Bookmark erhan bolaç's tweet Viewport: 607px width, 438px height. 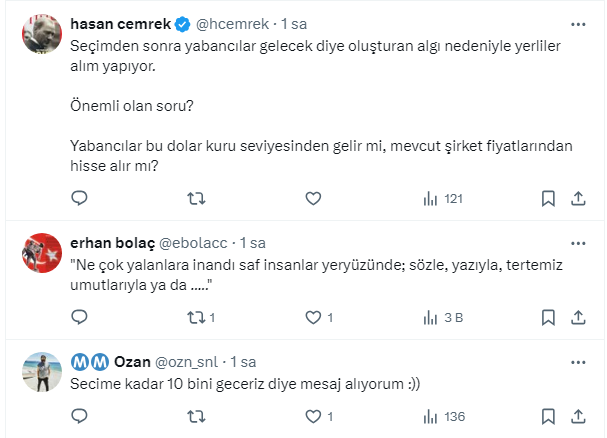(x=548, y=318)
